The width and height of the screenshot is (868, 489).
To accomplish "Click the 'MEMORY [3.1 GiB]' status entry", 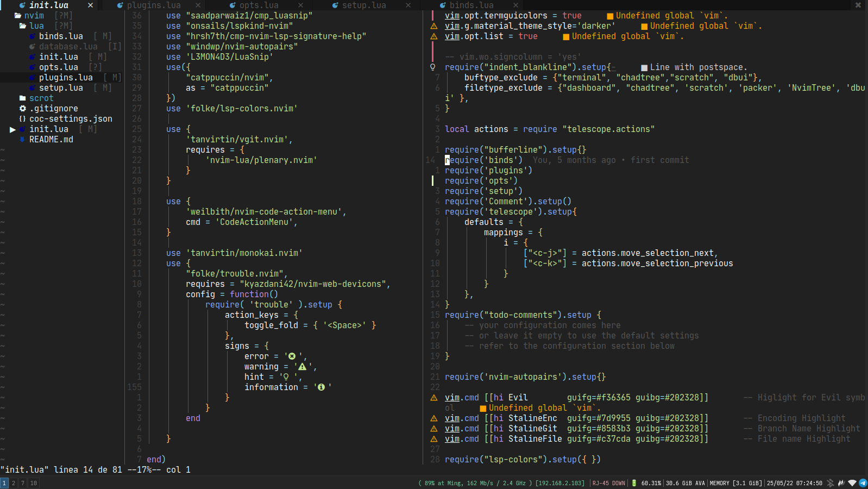I will [x=735, y=483].
